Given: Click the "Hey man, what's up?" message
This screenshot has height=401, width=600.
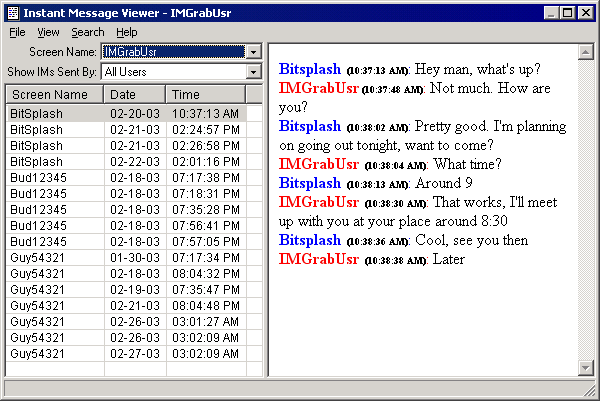Looking at the screenshot, I should [478, 69].
